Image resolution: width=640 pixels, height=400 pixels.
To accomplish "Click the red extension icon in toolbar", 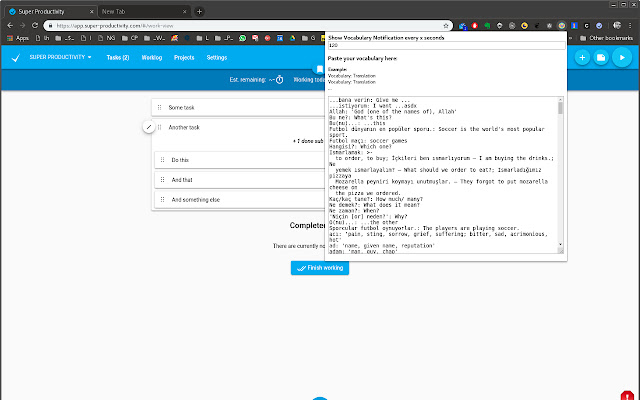I will tap(474, 26).
